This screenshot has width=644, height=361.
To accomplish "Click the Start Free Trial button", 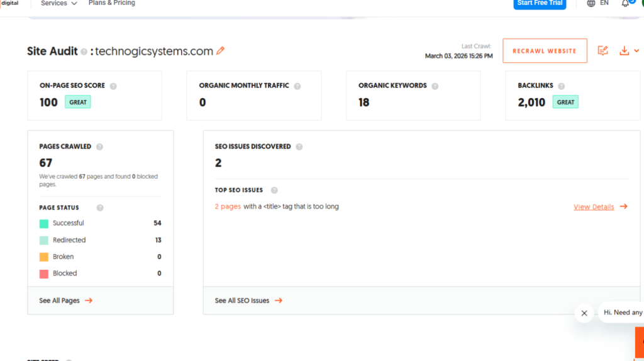I will (x=540, y=4).
